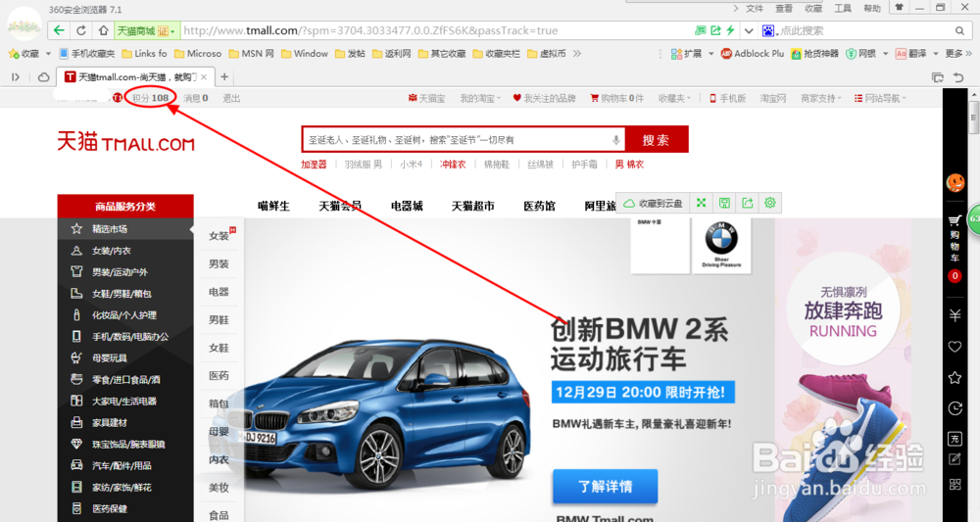This screenshot has height=522, width=980.
Task: Open the 翻译 translate extension
Action: [x=910, y=54]
